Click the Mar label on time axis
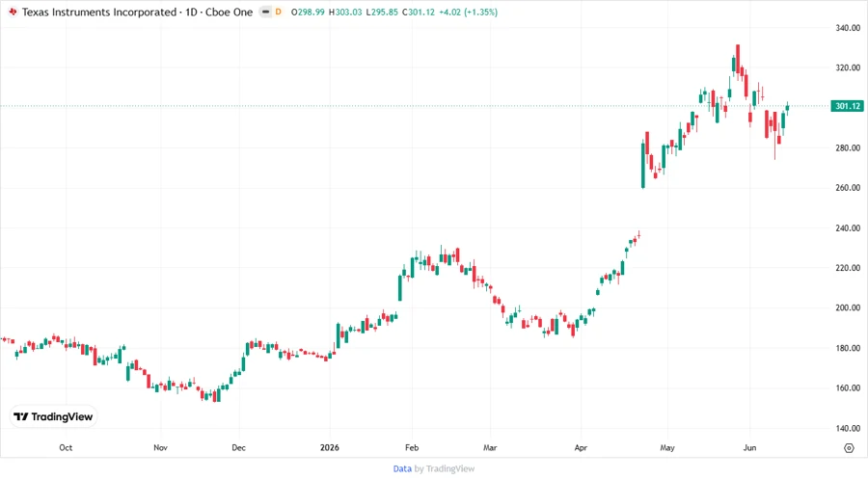This screenshot has height=480, width=868. coord(490,447)
